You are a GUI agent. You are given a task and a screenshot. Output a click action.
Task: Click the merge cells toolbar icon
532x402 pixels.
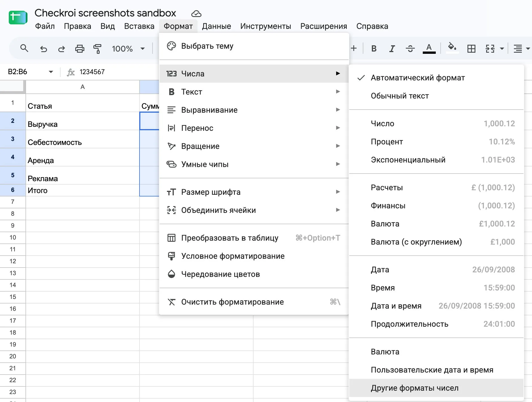490,49
